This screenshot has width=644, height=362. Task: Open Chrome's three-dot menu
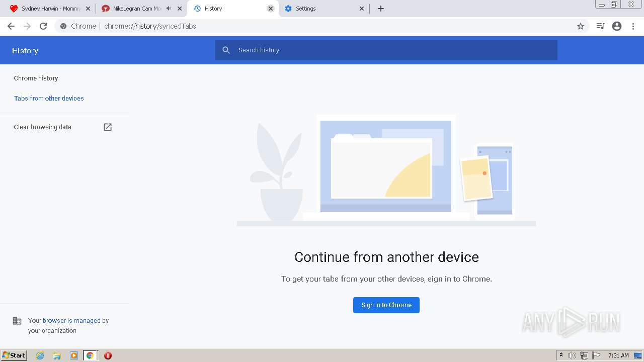tap(633, 26)
